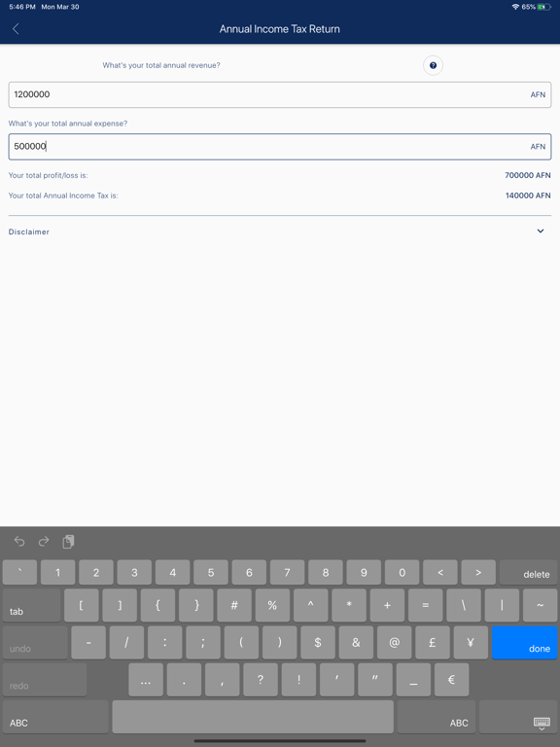
Task: Tap the 3 key
Action: pyautogui.click(x=134, y=572)
